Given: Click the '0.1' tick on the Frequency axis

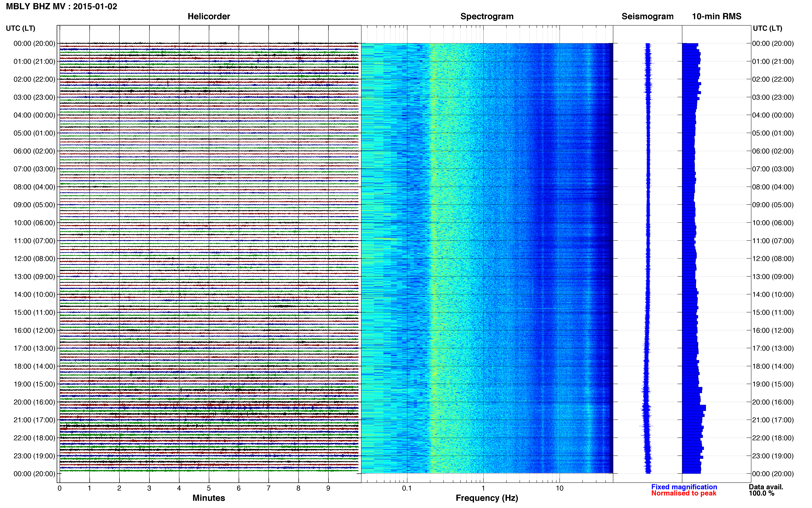Looking at the screenshot, I should click(407, 488).
